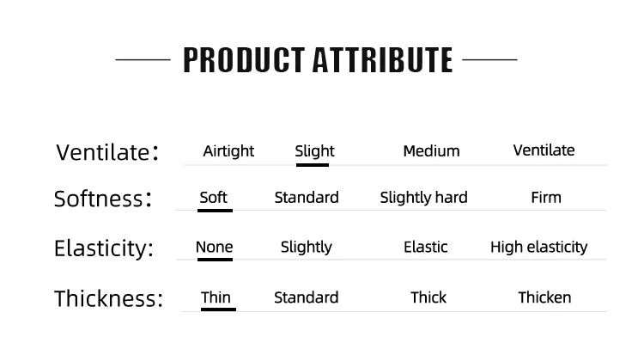The width and height of the screenshot is (644, 337).
Task: Select the Elastic option
Action: click(x=426, y=247)
